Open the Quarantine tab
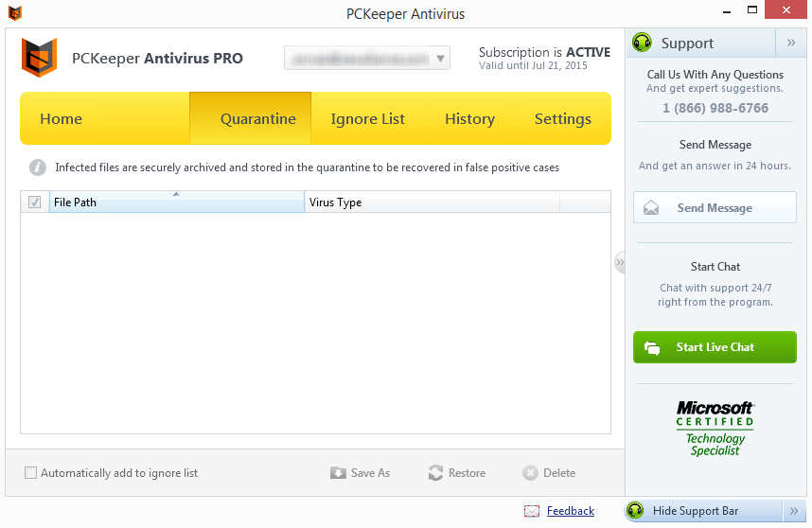 [251, 118]
